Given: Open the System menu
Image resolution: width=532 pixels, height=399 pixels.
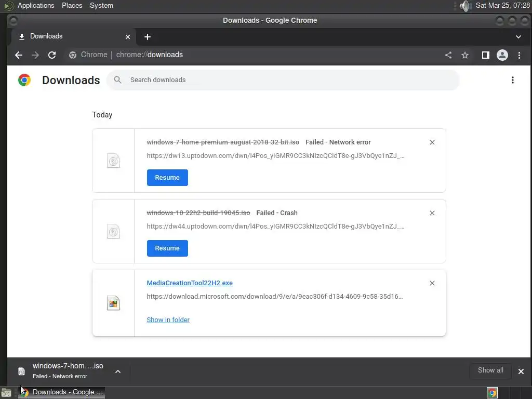Looking at the screenshot, I should coord(101,5).
